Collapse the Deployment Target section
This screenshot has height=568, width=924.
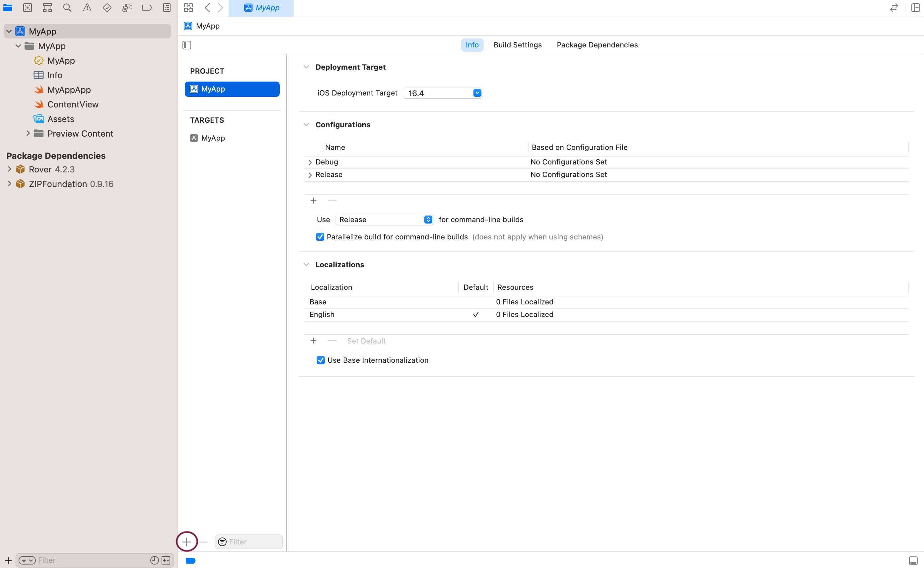pos(306,67)
